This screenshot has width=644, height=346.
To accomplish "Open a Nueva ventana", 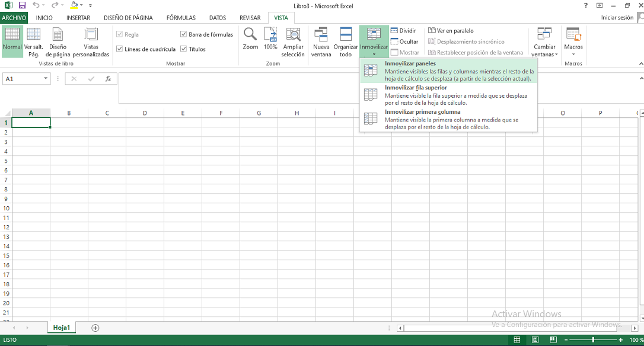I will [321, 41].
